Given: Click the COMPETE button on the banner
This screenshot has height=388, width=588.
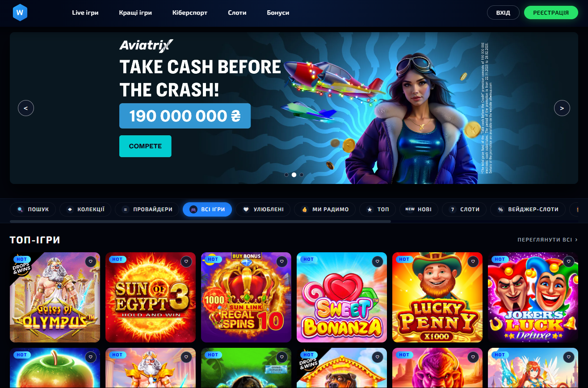Looking at the screenshot, I should [145, 146].
